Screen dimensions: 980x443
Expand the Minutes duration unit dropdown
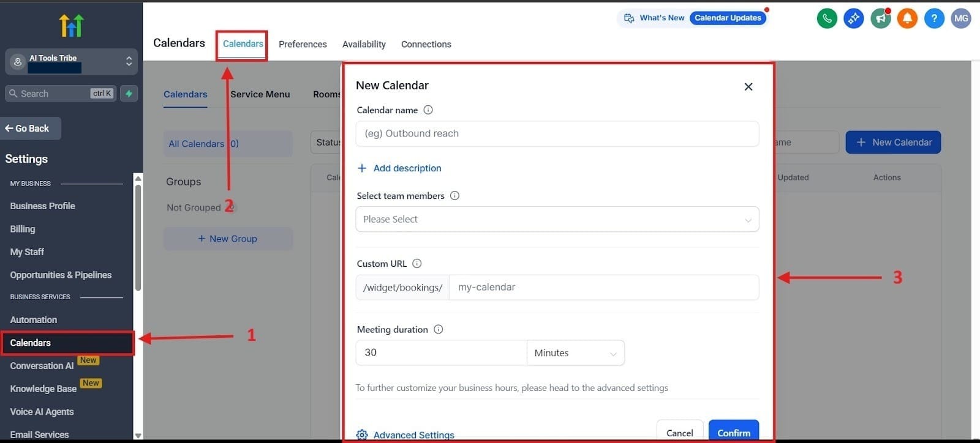pyautogui.click(x=575, y=353)
